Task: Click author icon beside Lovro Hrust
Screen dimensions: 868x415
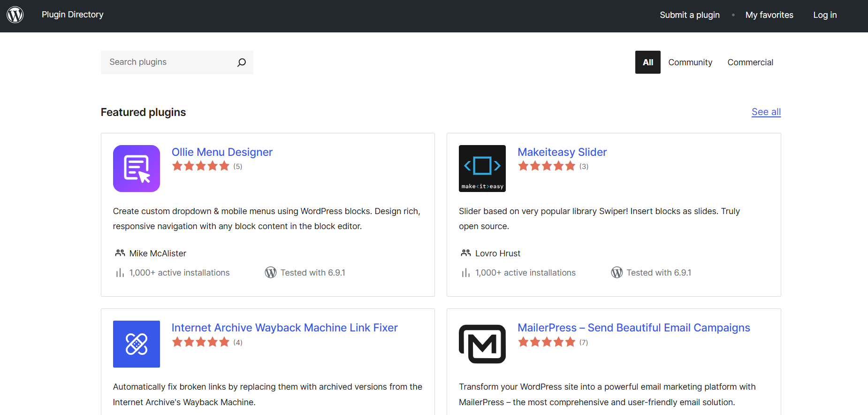Action: click(x=466, y=253)
